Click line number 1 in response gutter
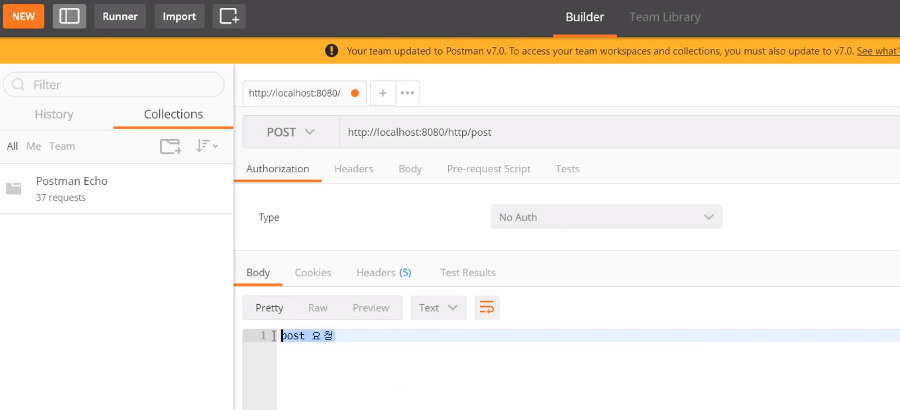 (x=263, y=335)
